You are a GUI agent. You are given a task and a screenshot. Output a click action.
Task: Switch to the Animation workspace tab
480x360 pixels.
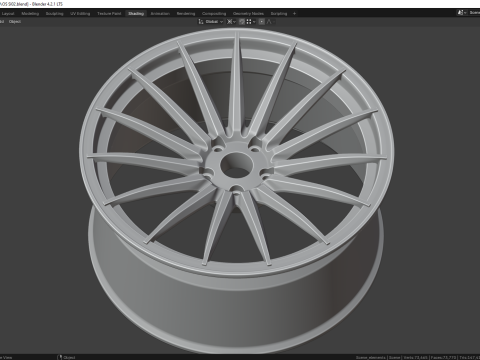coord(160,14)
